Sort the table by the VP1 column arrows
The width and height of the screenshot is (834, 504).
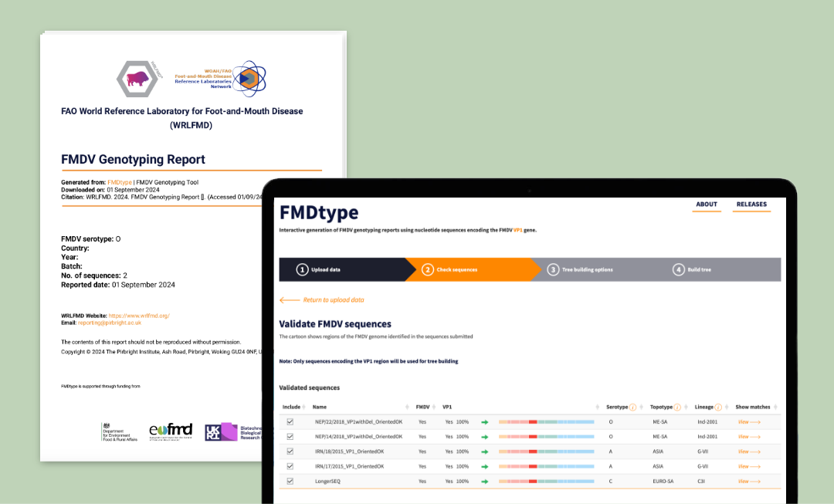597,408
